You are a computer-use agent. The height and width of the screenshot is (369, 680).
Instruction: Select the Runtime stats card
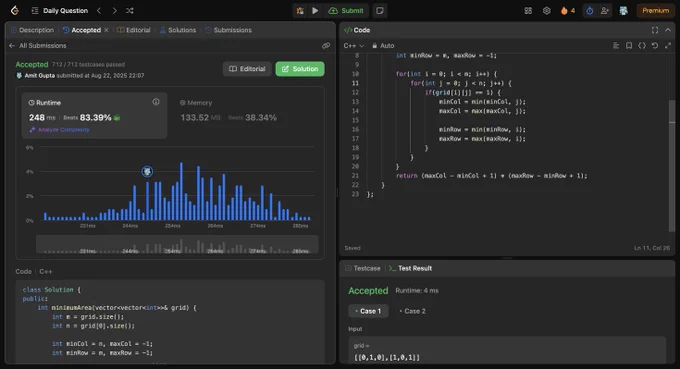[94, 115]
